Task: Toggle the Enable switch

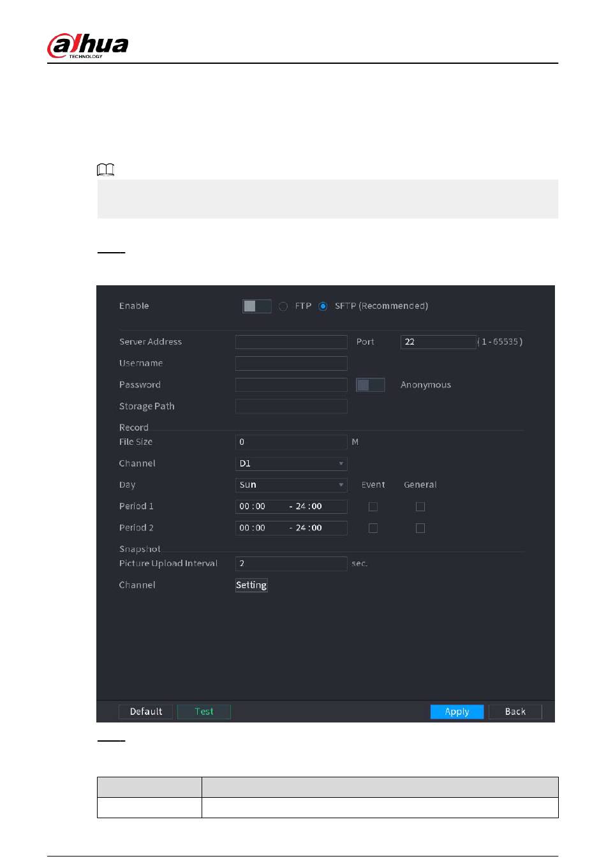Action: (x=256, y=306)
